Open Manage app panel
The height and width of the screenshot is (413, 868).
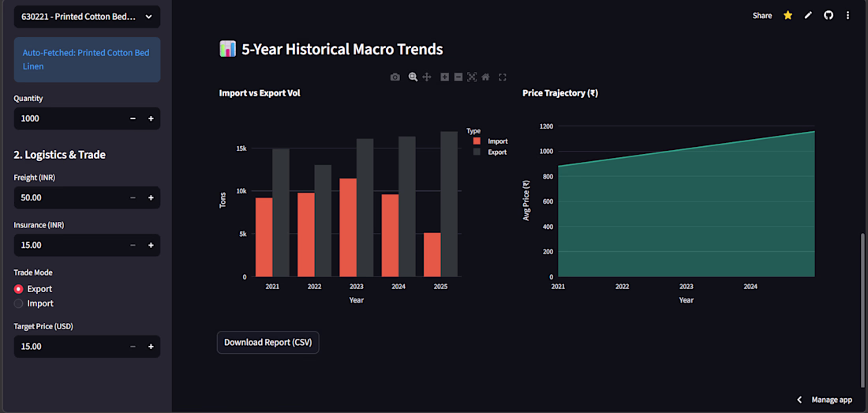(832, 400)
